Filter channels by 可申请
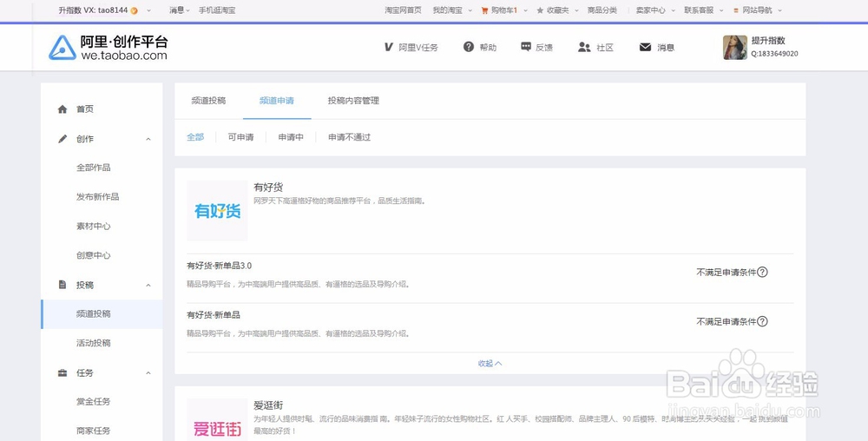The width and height of the screenshot is (868, 441). [x=240, y=136]
